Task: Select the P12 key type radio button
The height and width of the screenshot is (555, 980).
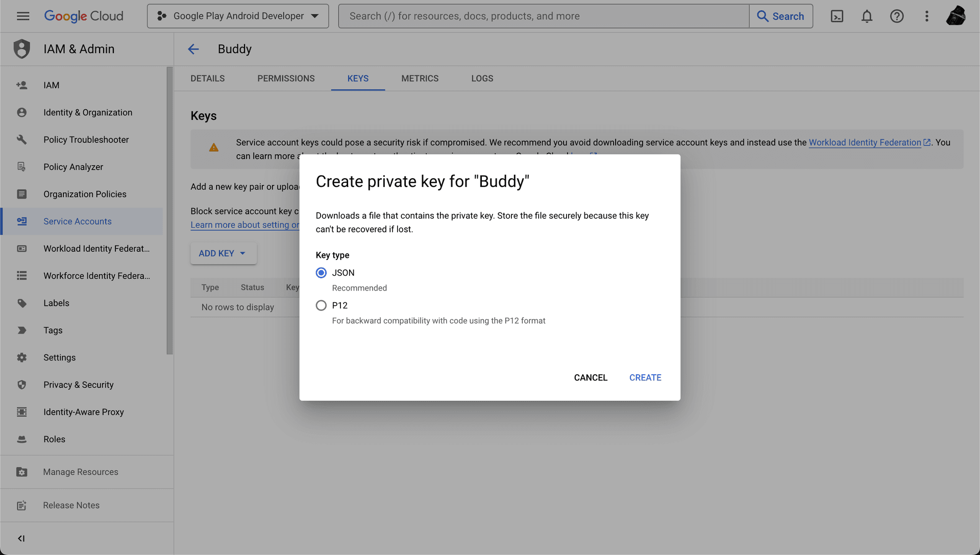Action: tap(321, 305)
